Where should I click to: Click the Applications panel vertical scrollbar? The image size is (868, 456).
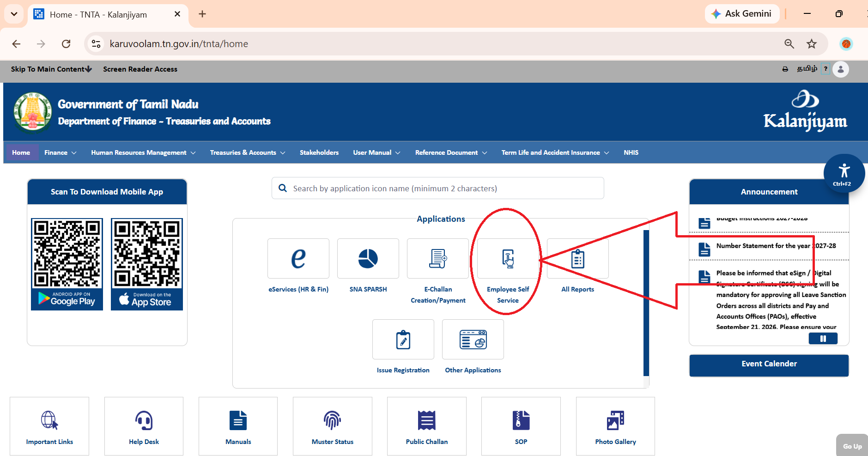(646, 303)
